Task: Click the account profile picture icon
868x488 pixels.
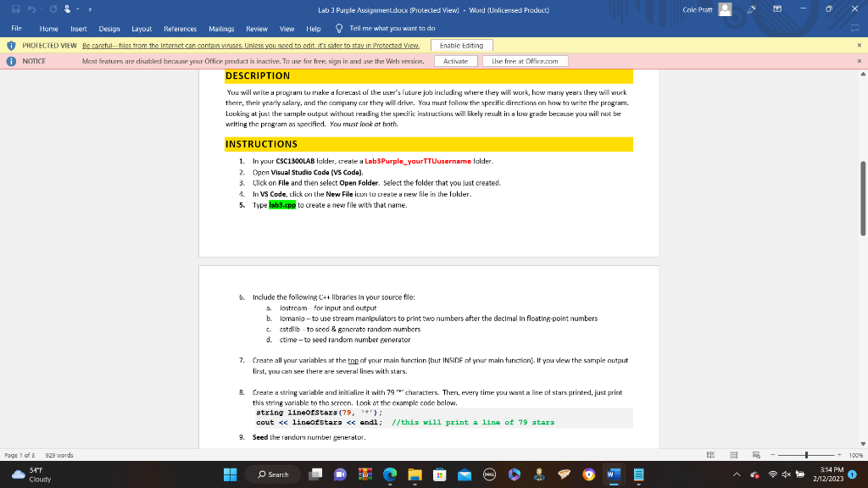Action: pyautogui.click(x=726, y=9)
